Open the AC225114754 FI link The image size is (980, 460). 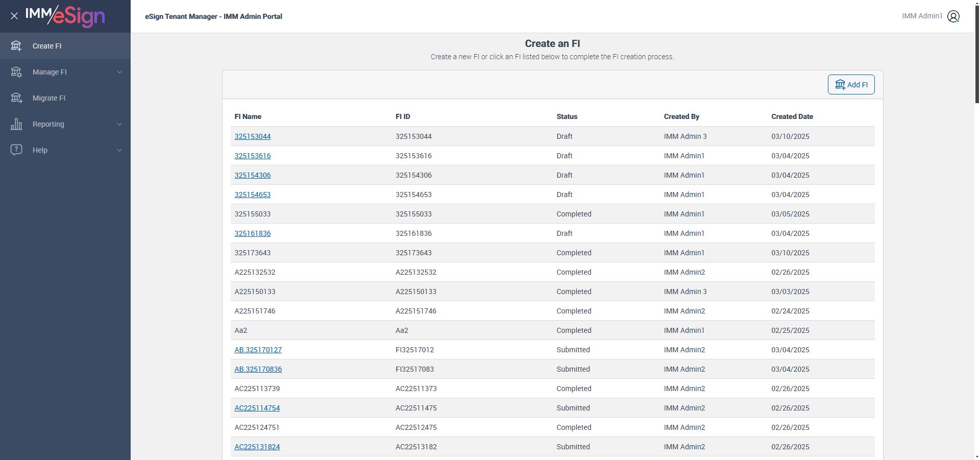click(257, 408)
